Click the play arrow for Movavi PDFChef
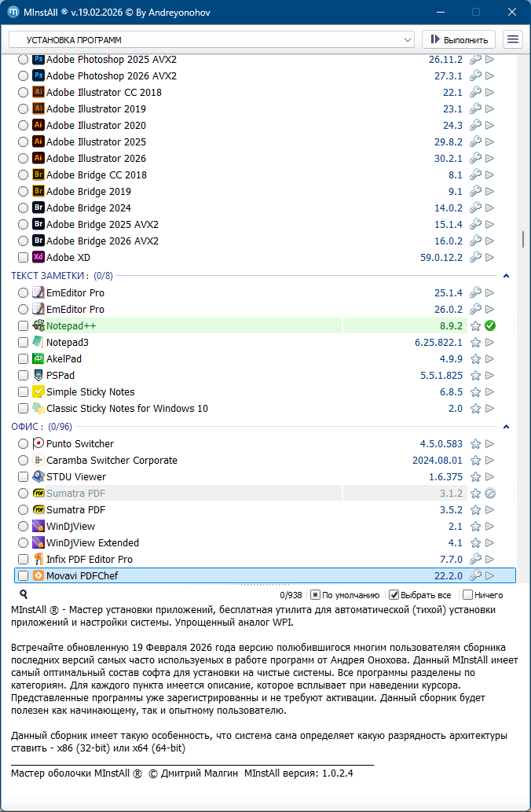 [x=490, y=576]
